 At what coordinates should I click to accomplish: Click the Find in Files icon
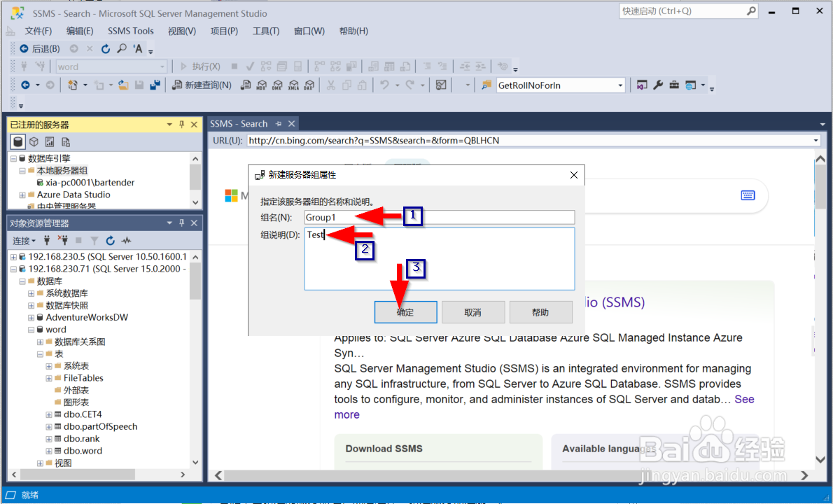(x=486, y=85)
